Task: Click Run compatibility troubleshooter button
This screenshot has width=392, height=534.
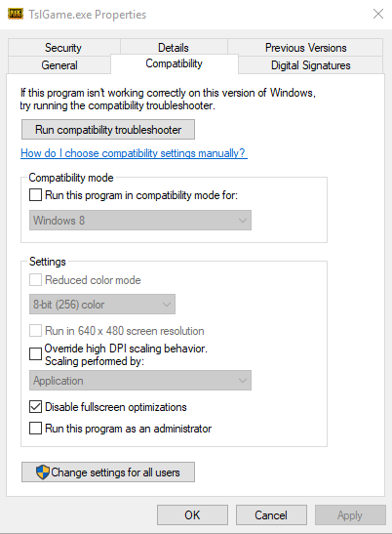Action: (108, 130)
